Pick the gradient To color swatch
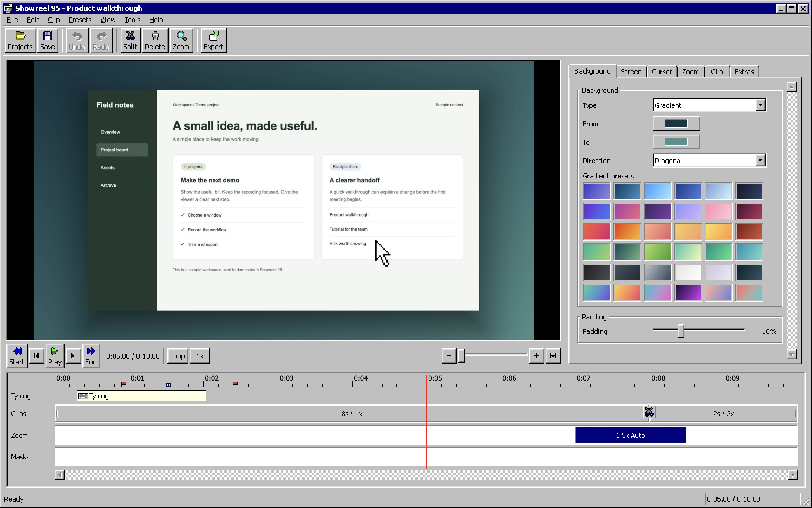Screen dimensions: 812x508 [676, 142]
